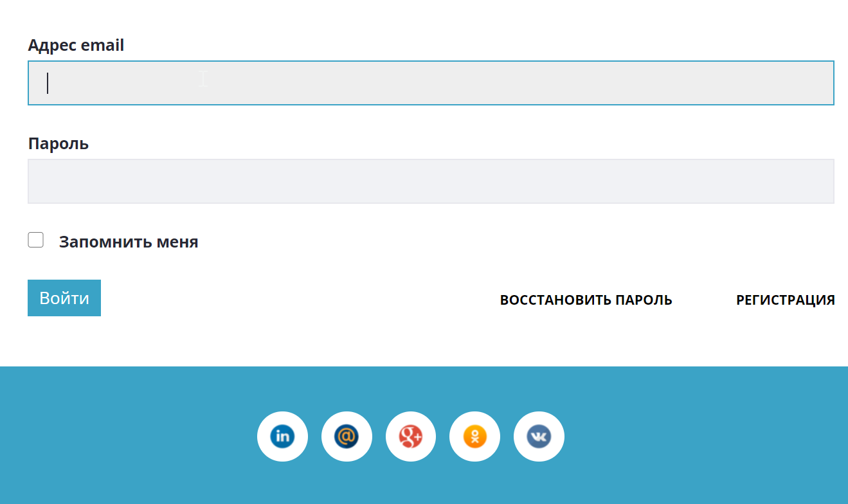Click empty blue footer area beside icons
This screenshot has width=848, height=504.
click(x=707, y=437)
